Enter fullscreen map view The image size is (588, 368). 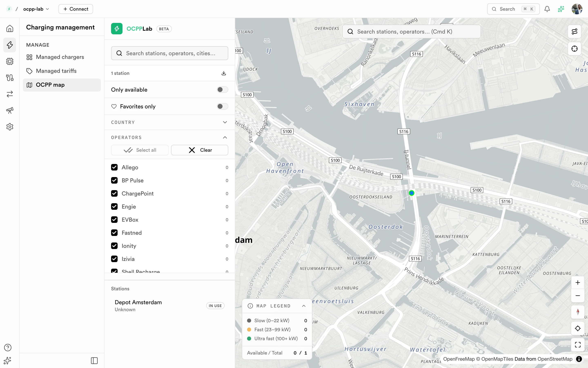[578, 344]
